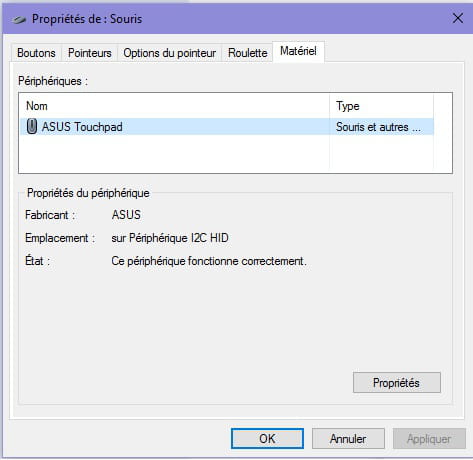
Task: Click the État device status text
Action: [x=209, y=261]
